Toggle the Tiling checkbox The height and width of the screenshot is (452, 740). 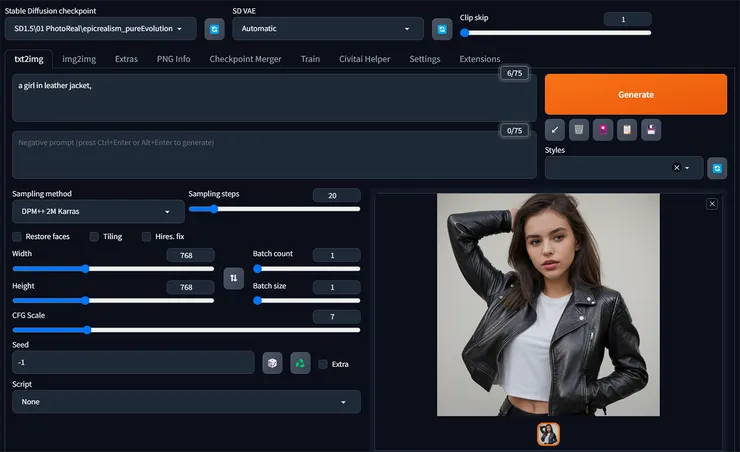[x=94, y=236]
